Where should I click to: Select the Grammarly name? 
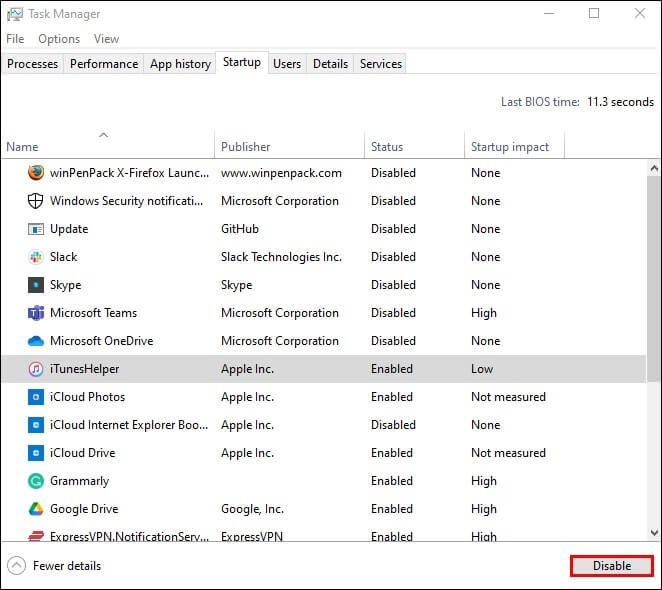79,481
